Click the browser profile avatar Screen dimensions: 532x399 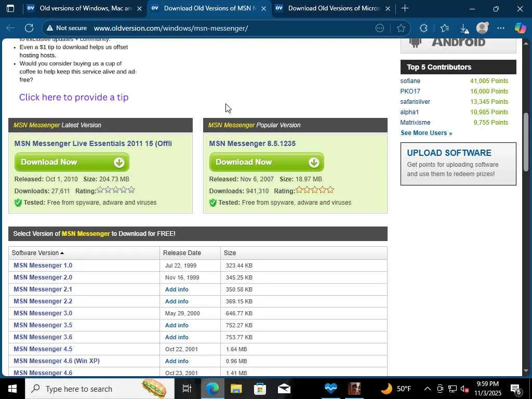coord(482,28)
